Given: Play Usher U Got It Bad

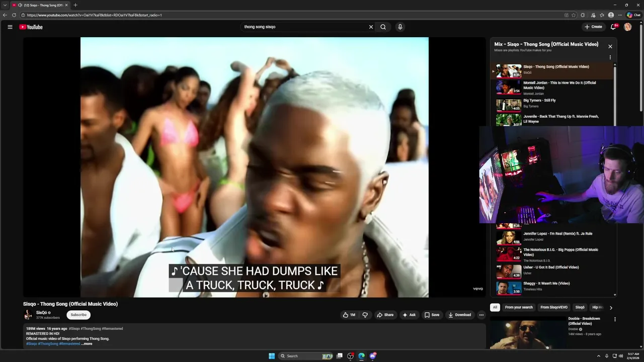Looking at the screenshot, I should (552, 271).
